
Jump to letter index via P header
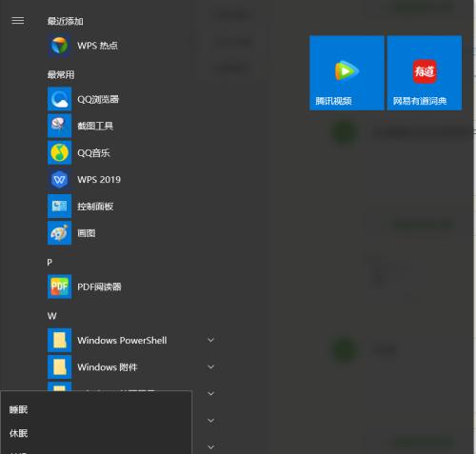click(50, 263)
